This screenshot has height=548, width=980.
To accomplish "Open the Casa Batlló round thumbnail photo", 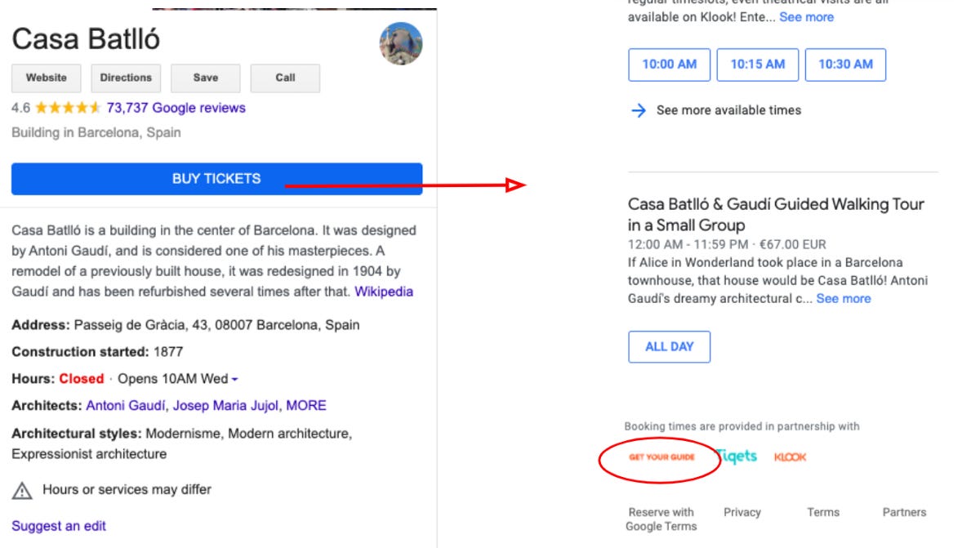I will [401, 43].
